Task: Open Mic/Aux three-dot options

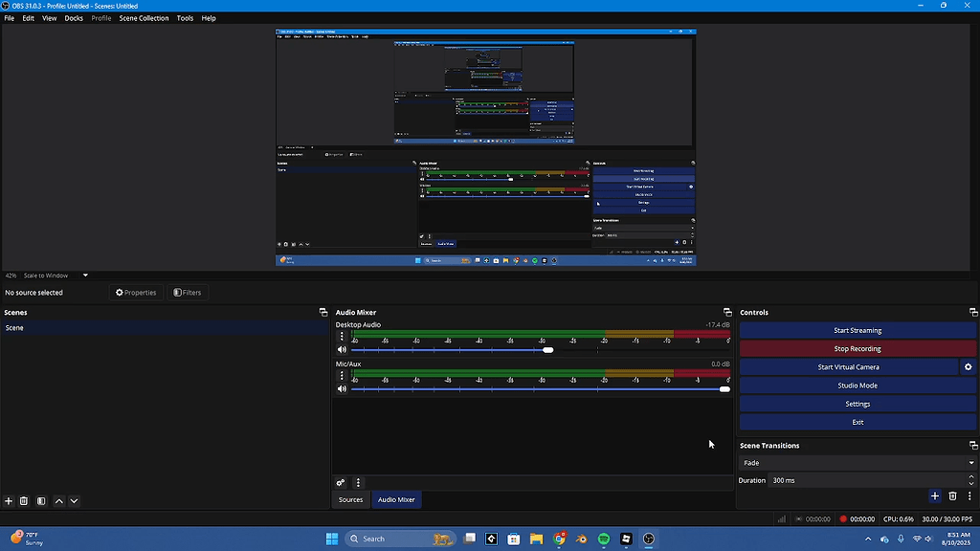Action: (342, 375)
